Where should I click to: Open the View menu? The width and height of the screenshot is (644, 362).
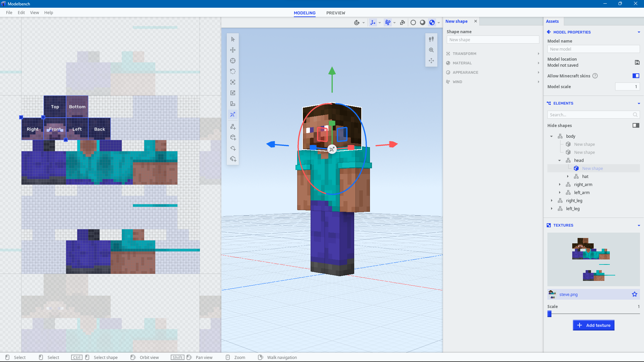pos(35,12)
